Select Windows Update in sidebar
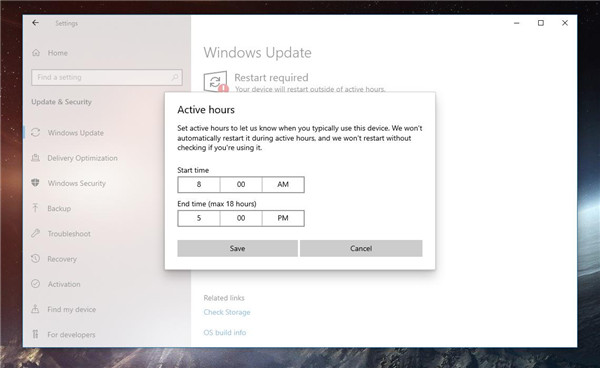600x368 pixels. pos(76,133)
